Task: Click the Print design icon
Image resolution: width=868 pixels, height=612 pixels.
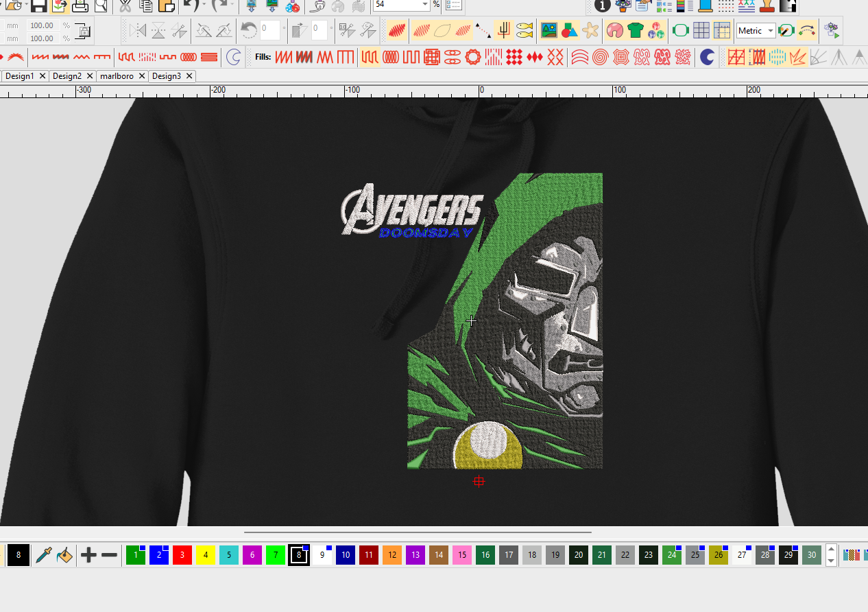Action: pyautogui.click(x=80, y=6)
